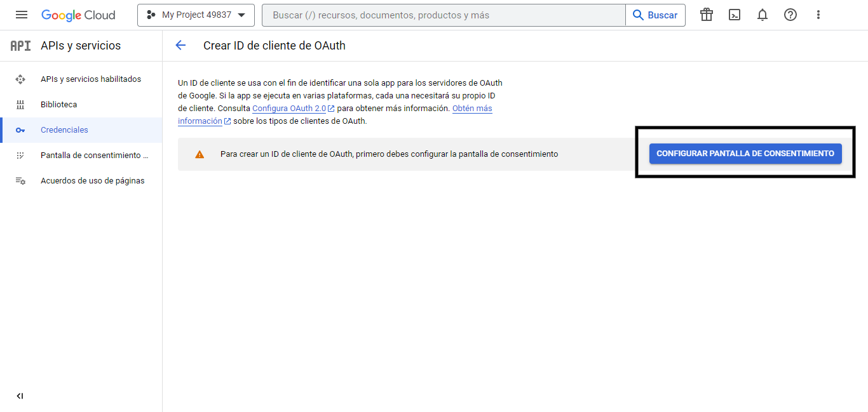Collapse the sidebar with the arrow icon
868x412 pixels.
pos(20,396)
